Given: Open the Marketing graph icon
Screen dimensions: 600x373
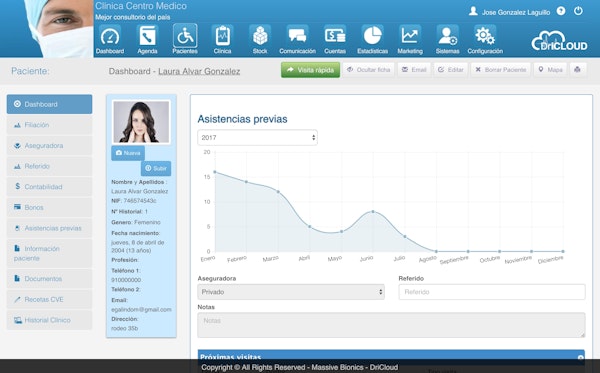Looking at the screenshot, I should click(x=410, y=36).
